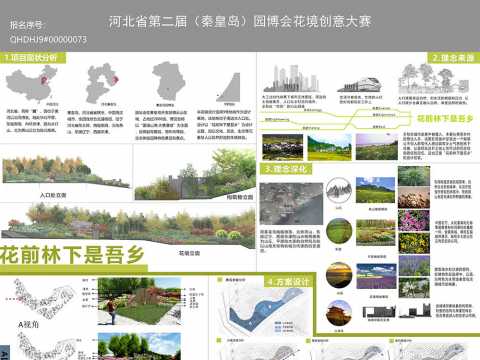This screenshot has height=360, width=480.
Task: Click the small green 花前林下是吾乡 beside the flow lines
Action: click(445, 118)
